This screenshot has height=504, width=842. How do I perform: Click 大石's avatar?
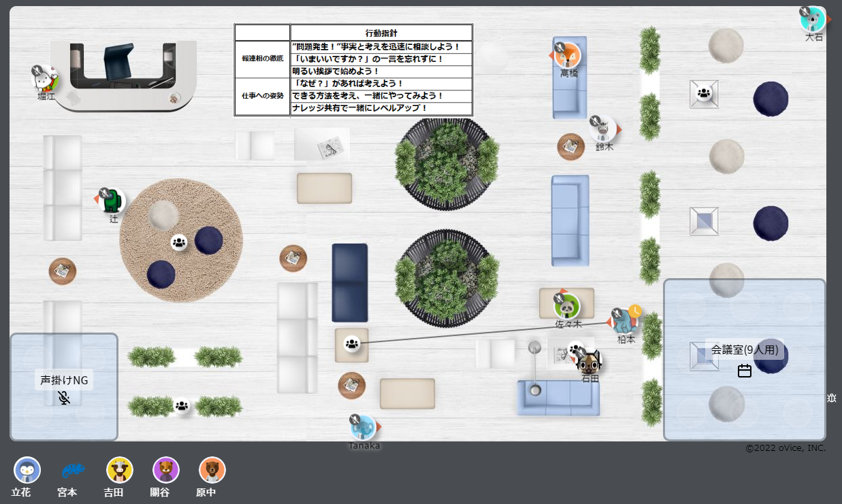point(813,19)
